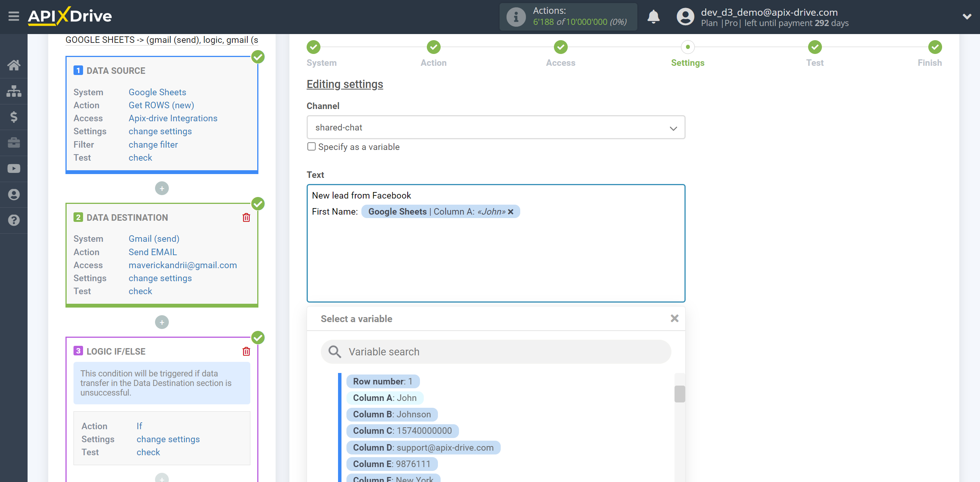
Task: Go to the Test step
Action: click(x=815, y=47)
